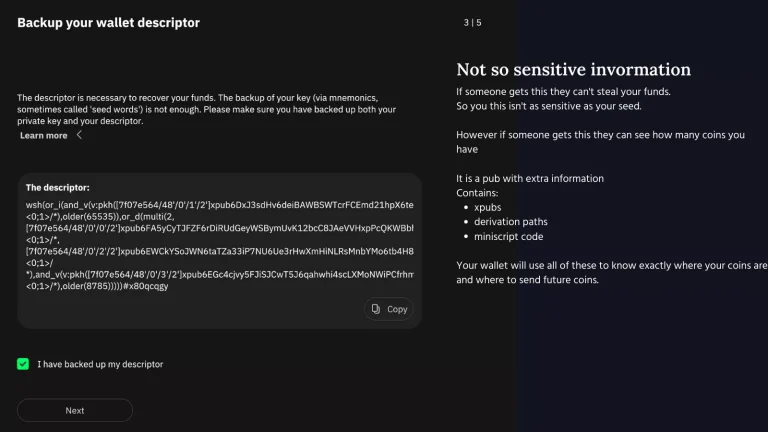The width and height of the screenshot is (768, 432).
Task: Collapse the Learn more chevron arrow
Action: pyautogui.click(x=79, y=135)
